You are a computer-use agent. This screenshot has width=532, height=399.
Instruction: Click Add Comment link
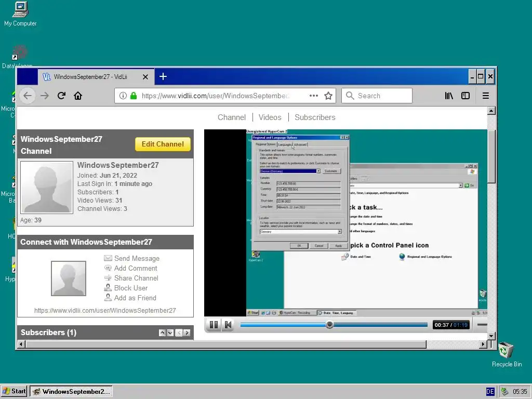[x=136, y=269]
